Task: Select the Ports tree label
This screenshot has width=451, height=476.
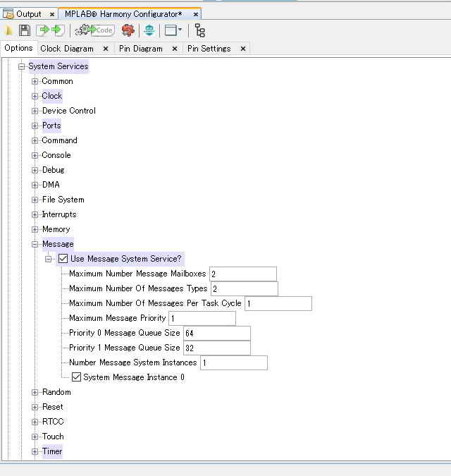Action: [x=51, y=126]
